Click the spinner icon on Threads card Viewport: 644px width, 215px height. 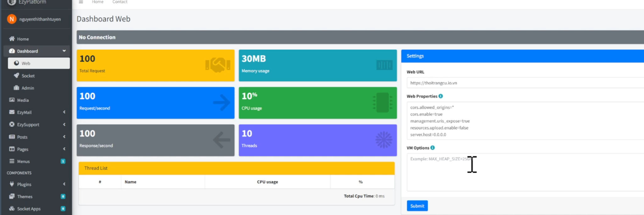384,140
